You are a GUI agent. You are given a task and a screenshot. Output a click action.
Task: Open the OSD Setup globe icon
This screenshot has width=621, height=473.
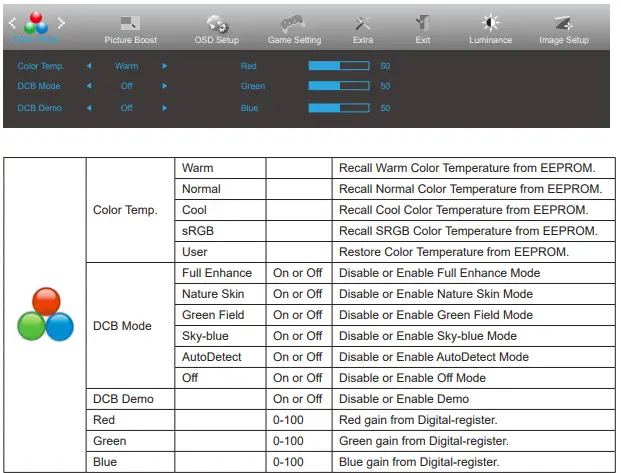(217, 23)
